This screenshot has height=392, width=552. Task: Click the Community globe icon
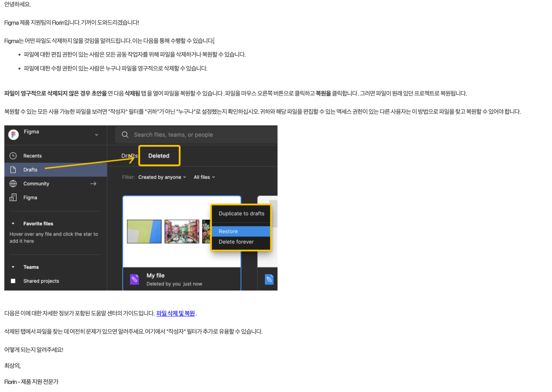[13, 184]
